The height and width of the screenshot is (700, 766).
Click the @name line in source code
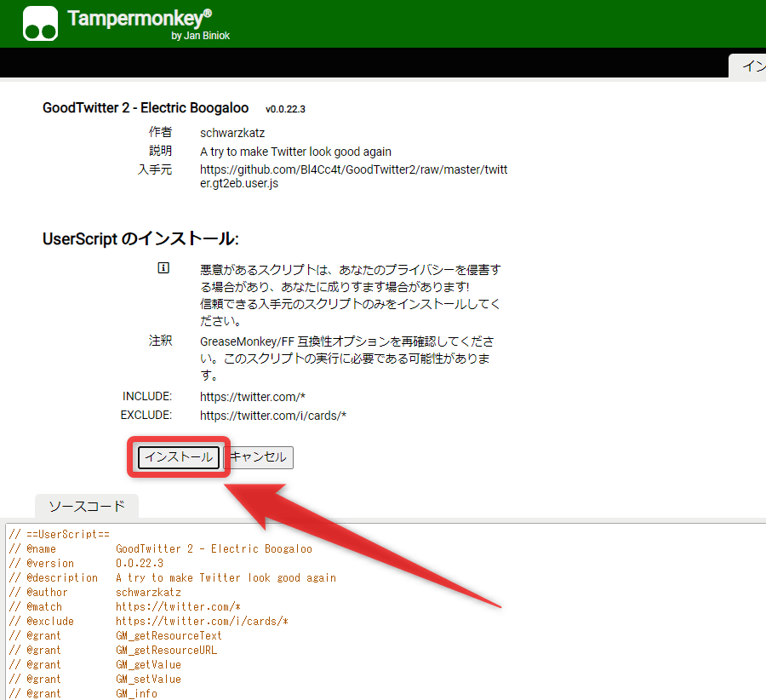[x=160, y=549]
